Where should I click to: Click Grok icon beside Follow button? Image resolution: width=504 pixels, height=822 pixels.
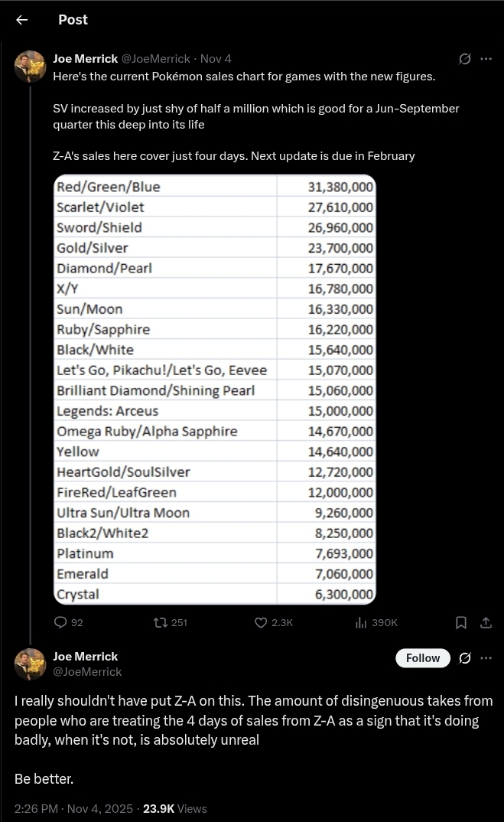pos(463,658)
